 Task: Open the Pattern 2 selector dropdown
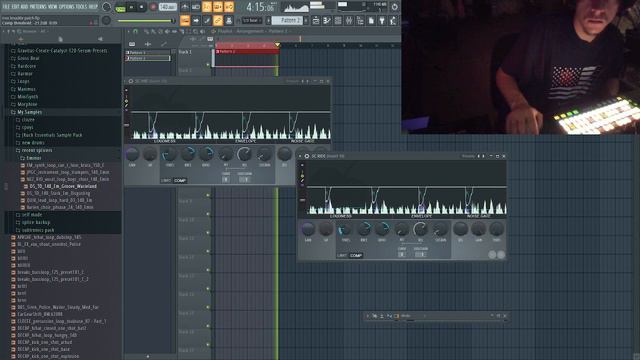[x=288, y=20]
